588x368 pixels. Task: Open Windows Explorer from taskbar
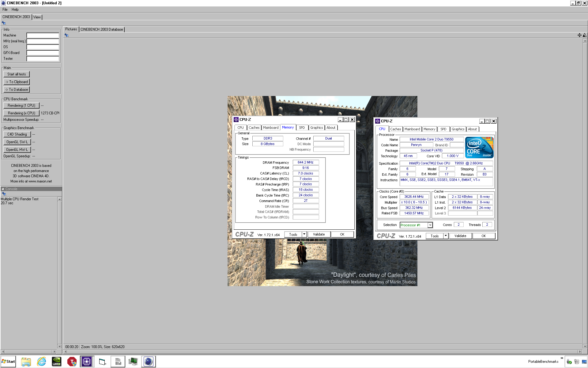[26, 362]
